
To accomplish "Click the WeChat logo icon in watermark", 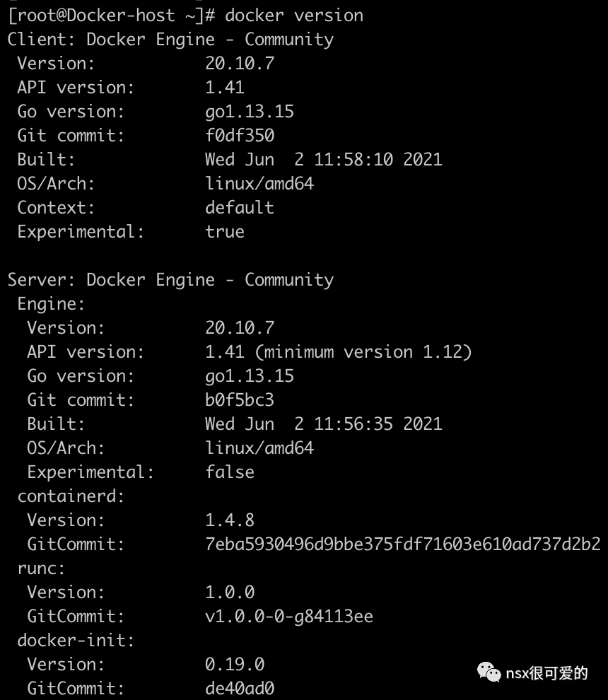I will 490,672.
